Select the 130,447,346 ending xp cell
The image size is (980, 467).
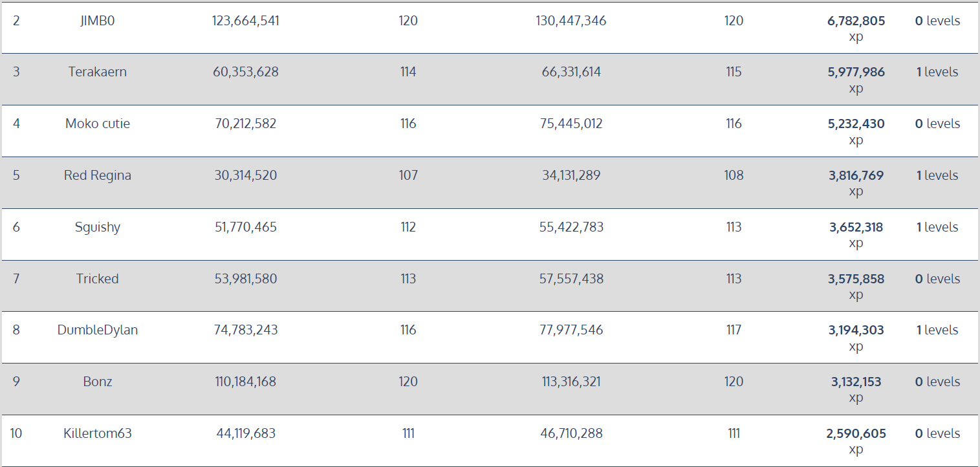tap(571, 21)
